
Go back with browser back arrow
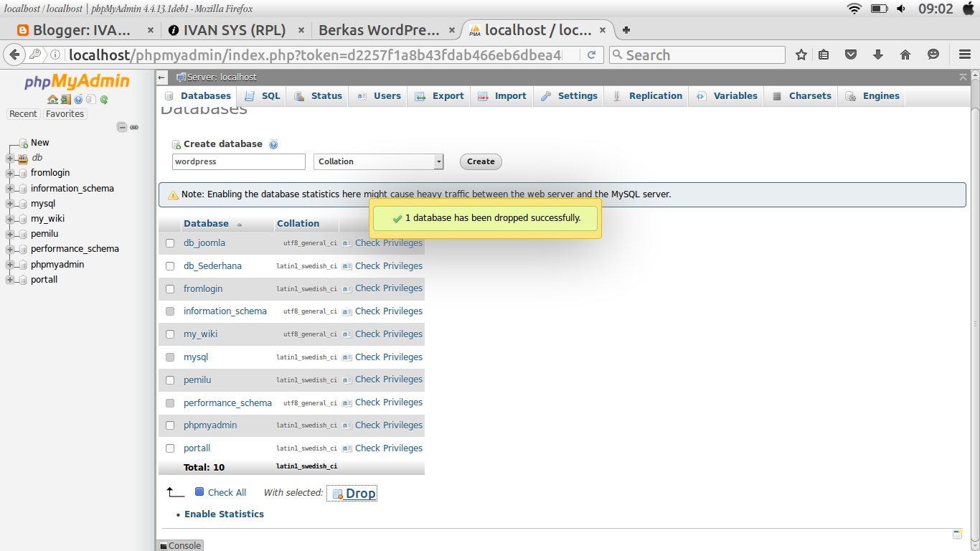tap(14, 55)
